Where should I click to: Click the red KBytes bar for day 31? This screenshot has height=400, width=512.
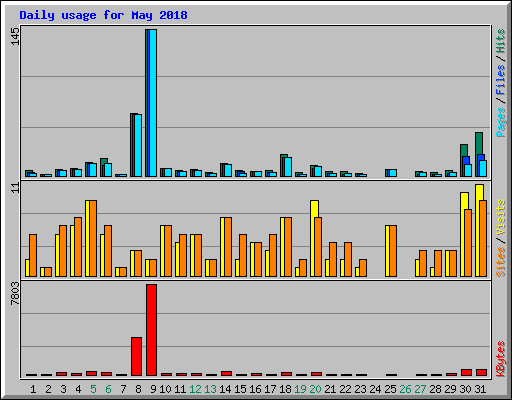[x=481, y=372]
